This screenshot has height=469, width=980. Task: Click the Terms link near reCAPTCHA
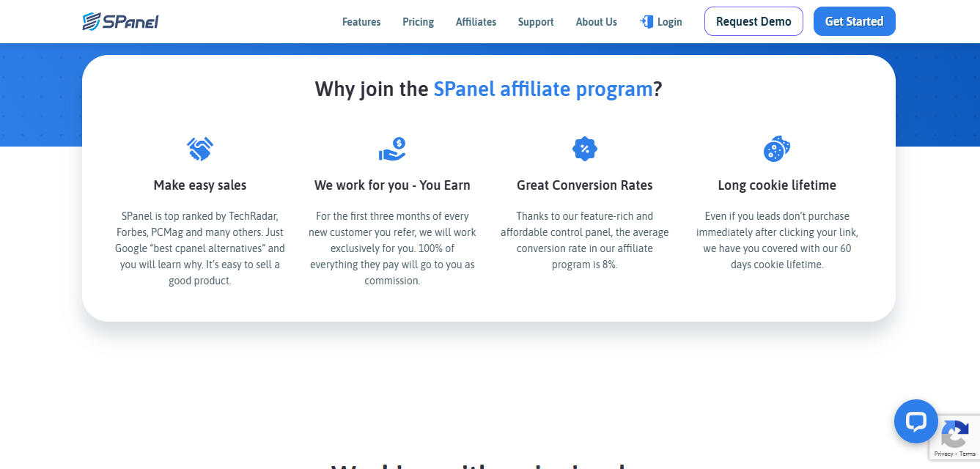coord(968,454)
